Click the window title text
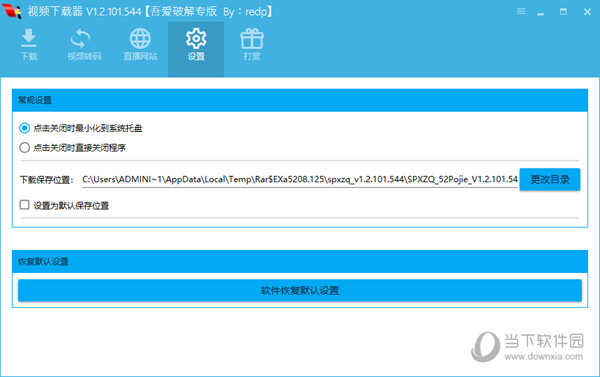Viewport: 600px width, 377px height. click(x=150, y=11)
